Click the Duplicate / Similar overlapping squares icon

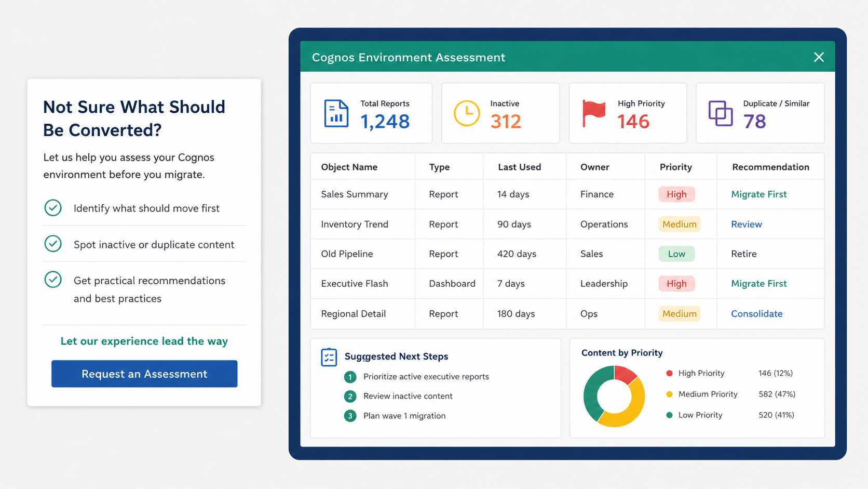point(721,113)
